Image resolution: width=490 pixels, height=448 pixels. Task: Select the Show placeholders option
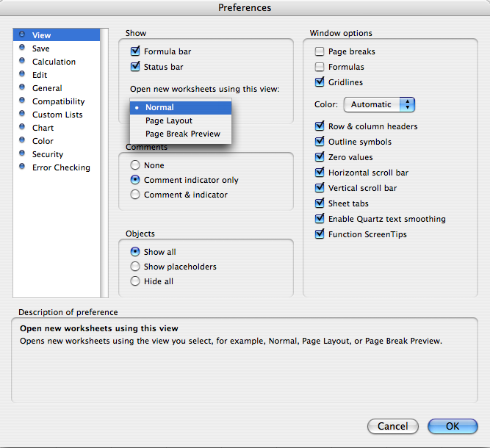(135, 267)
